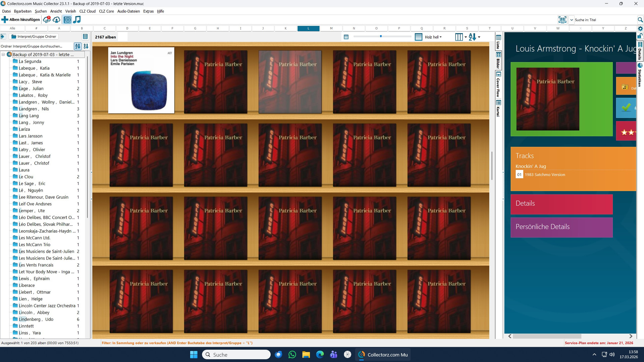Collapse the Backup of 2019-07-03 tree node
The width and height of the screenshot is (644, 362).
point(3,54)
